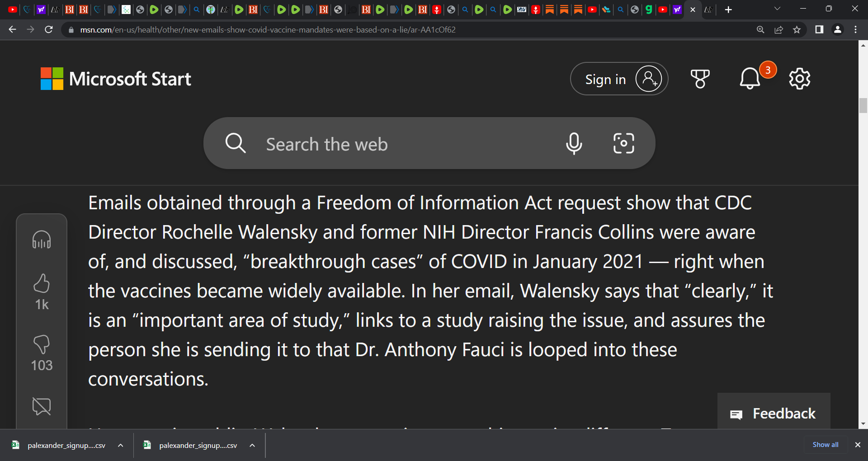
Task: Go back to previous page
Action: pyautogui.click(x=12, y=30)
